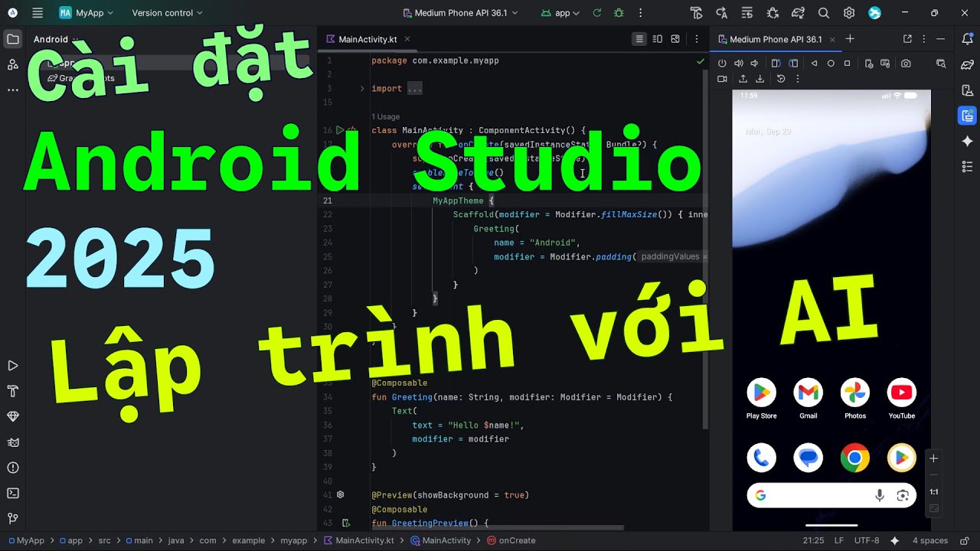Open IDE settings gear
Image resolution: width=980 pixels, height=551 pixels.
(x=849, y=13)
